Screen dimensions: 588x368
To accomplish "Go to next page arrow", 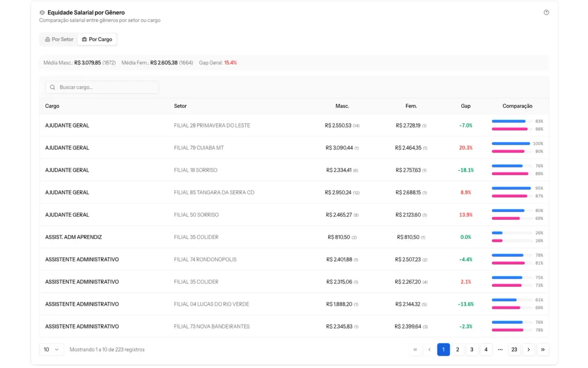I will click(x=529, y=350).
